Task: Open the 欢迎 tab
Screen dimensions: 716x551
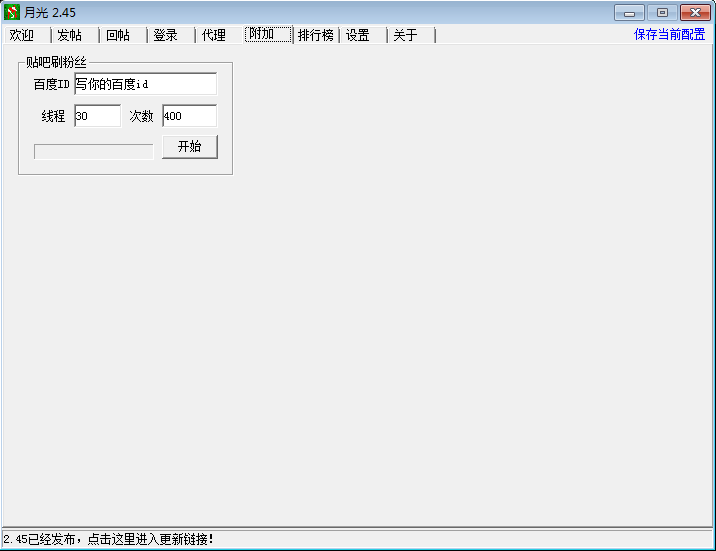Action: coord(22,35)
